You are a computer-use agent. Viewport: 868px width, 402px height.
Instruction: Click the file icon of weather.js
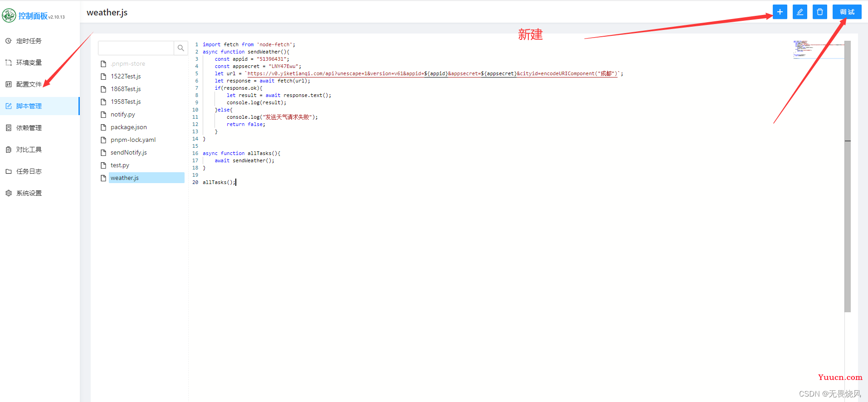click(x=103, y=178)
